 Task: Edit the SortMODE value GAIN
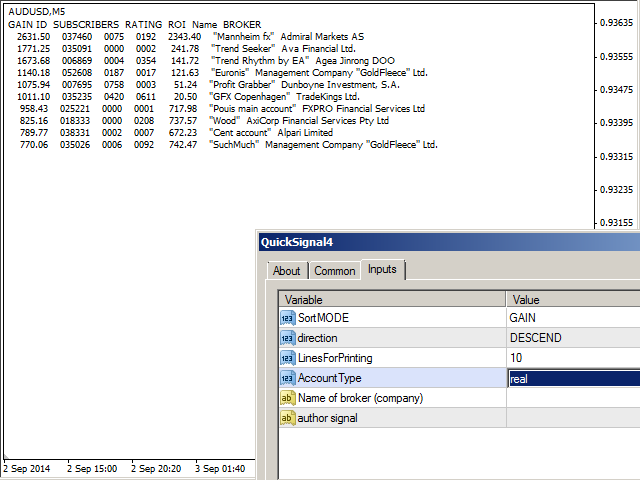click(573, 318)
